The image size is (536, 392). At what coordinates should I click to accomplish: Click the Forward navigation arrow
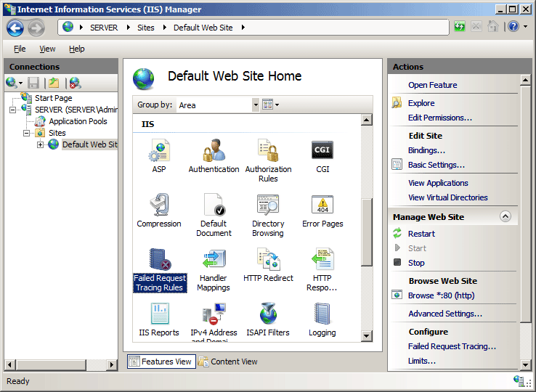[x=36, y=28]
